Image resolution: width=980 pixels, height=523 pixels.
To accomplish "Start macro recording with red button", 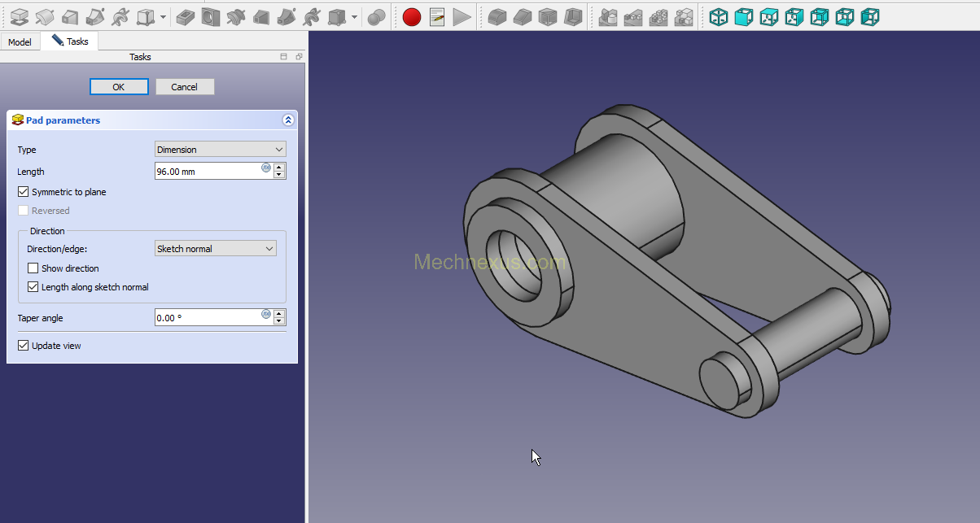I will pos(412,16).
